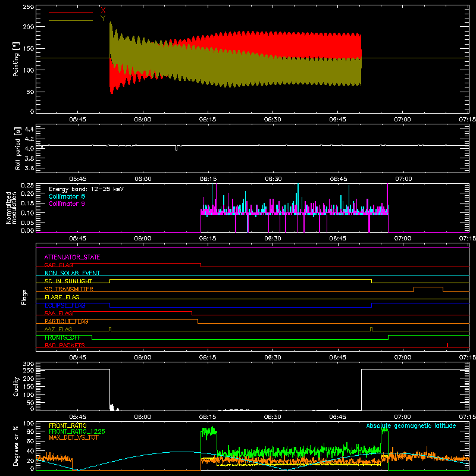This screenshot has width=476, height=476.
Task: Click the 05:45 time label under the Quality plot
Action: click(77, 417)
